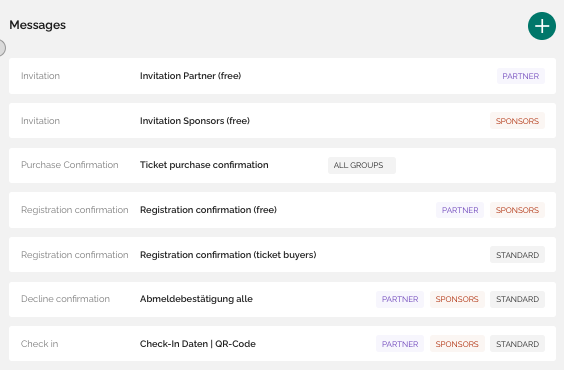The image size is (564, 370).
Task: Click PARTNER tag on Check in row
Action: tap(400, 344)
